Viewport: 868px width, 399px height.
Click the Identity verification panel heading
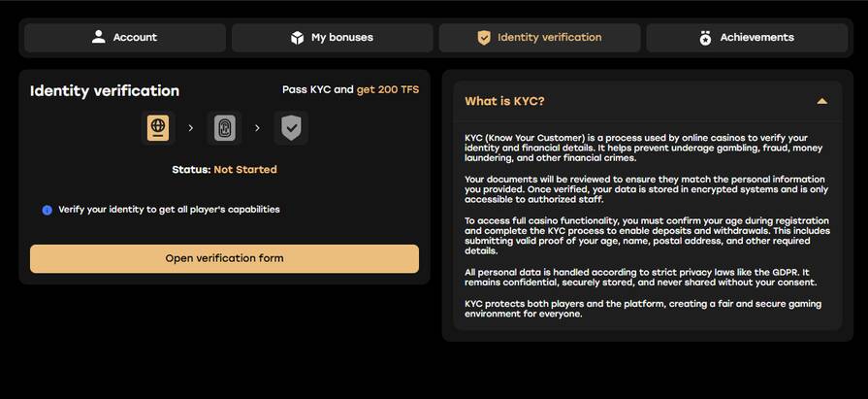click(105, 90)
